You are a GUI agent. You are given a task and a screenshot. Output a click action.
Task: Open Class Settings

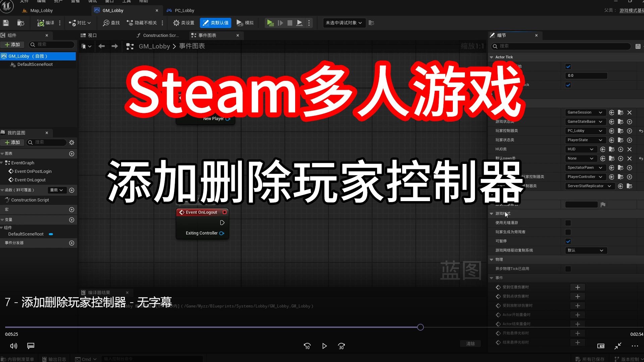(184, 23)
